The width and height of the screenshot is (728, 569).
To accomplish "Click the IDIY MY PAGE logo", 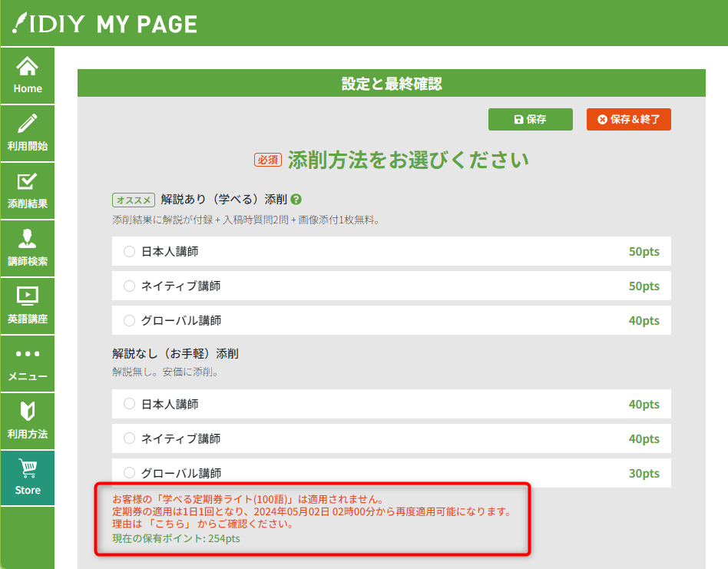I will [x=105, y=24].
